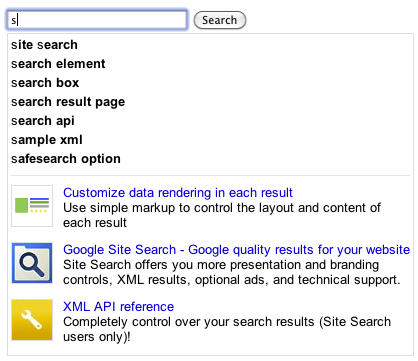
Task: Click the 'Completely control over your search results' text
Action: click(227, 322)
